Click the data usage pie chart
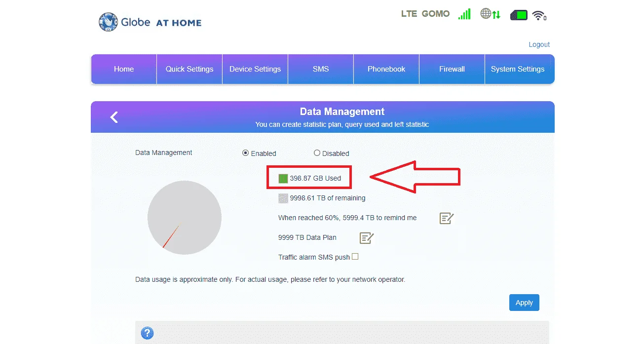 [x=185, y=218]
